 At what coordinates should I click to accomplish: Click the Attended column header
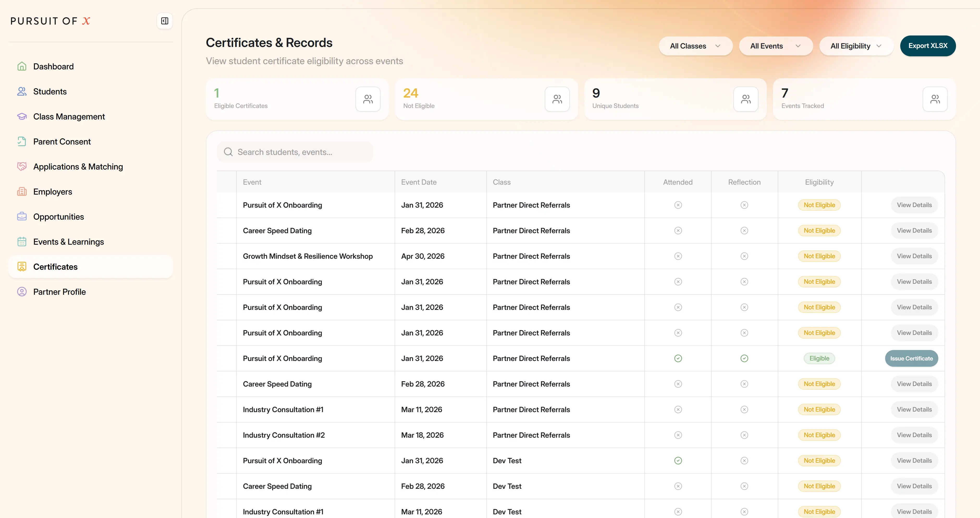[x=678, y=182]
